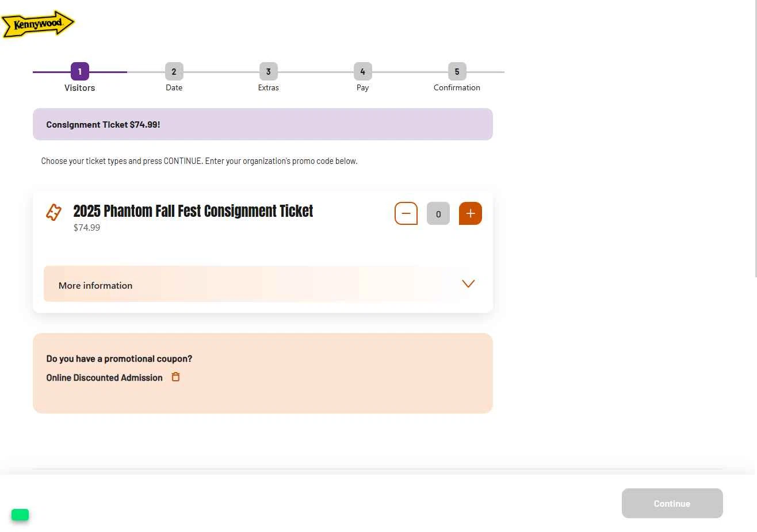This screenshot has height=532, width=757.
Task: Jump to step 3 Extras
Action: point(269,72)
